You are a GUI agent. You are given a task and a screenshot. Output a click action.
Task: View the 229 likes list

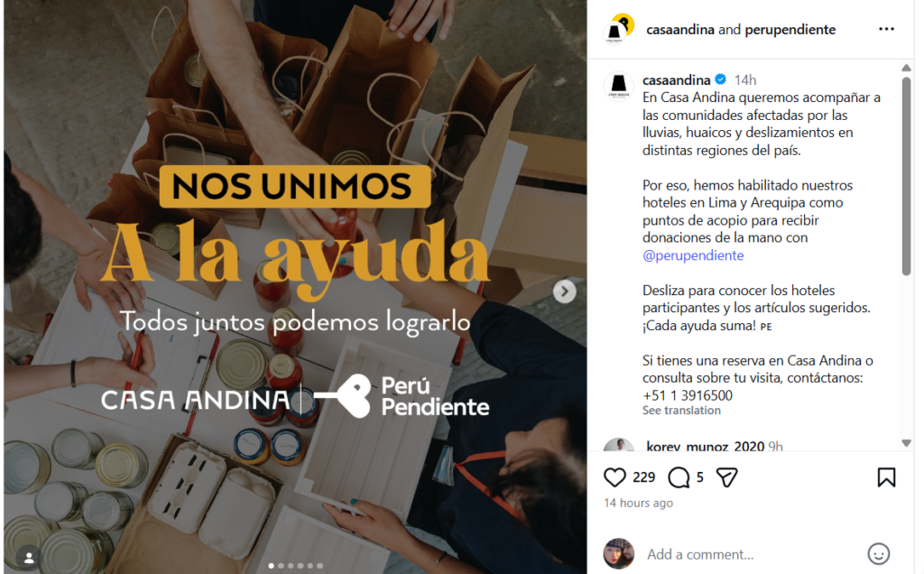click(643, 477)
